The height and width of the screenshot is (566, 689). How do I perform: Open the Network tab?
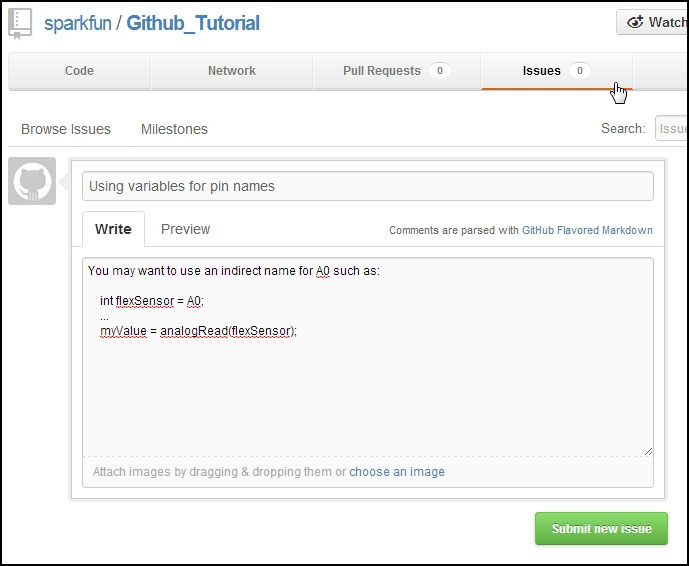[231, 71]
